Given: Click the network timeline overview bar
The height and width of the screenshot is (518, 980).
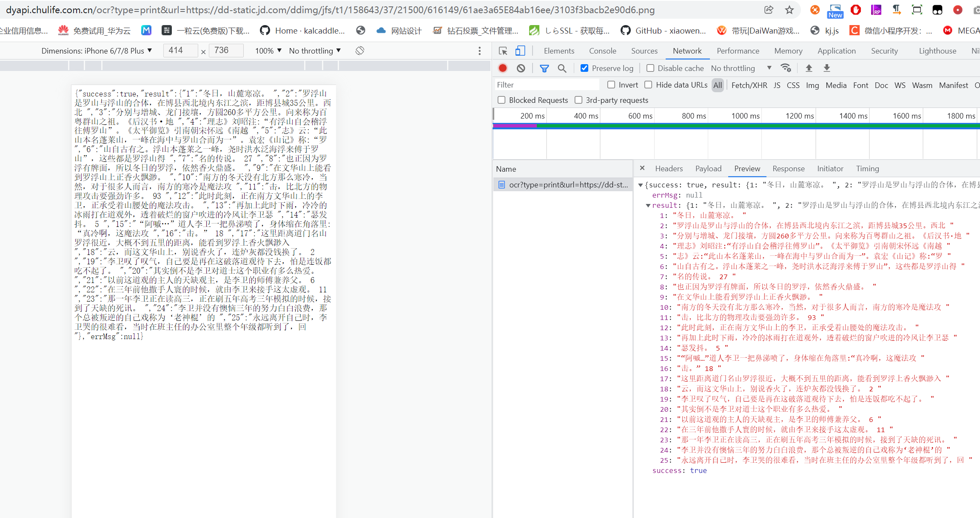Looking at the screenshot, I should (x=736, y=126).
